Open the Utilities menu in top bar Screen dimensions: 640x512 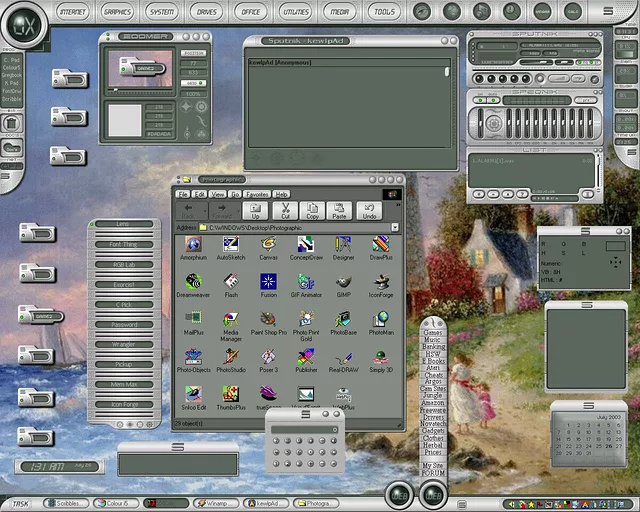295,12
